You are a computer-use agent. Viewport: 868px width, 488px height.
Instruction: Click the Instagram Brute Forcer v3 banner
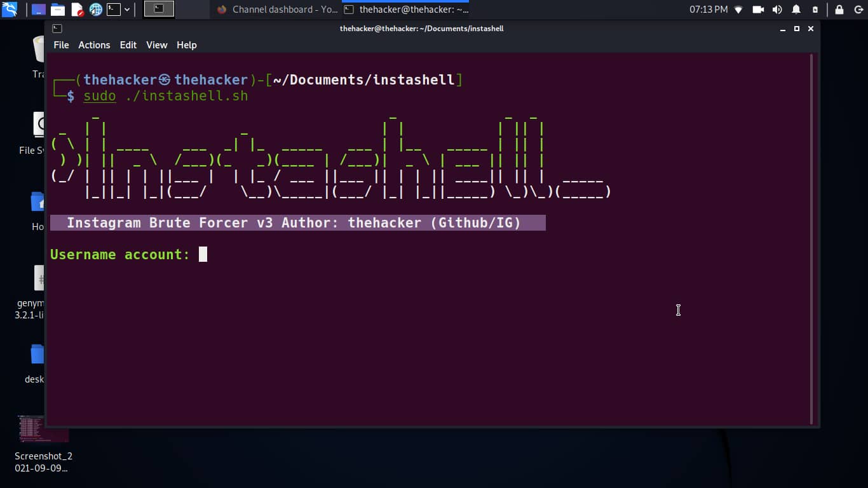(x=297, y=223)
